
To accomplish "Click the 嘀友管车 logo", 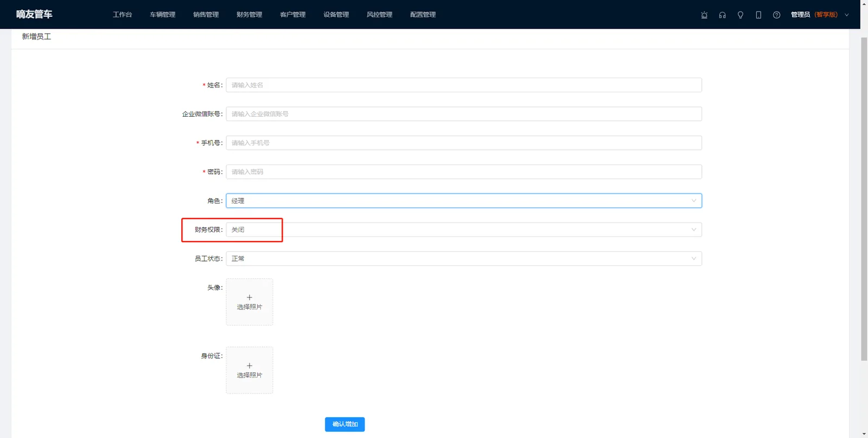I will point(34,14).
